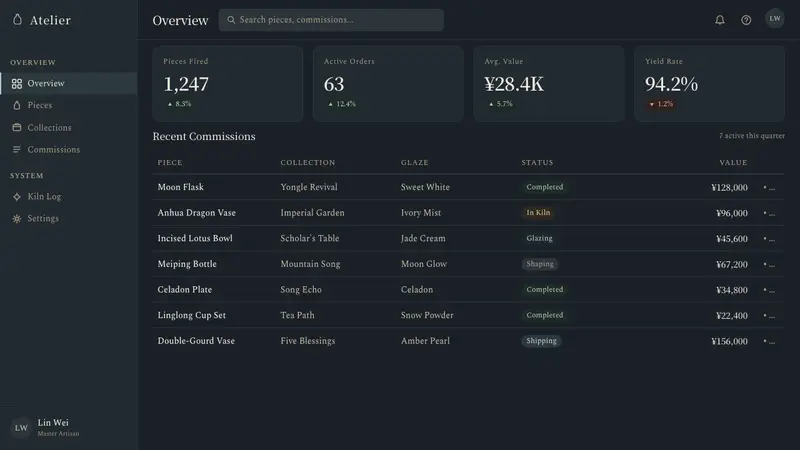
Task: Sort by COLLECTION column header
Action: coord(308,162)
